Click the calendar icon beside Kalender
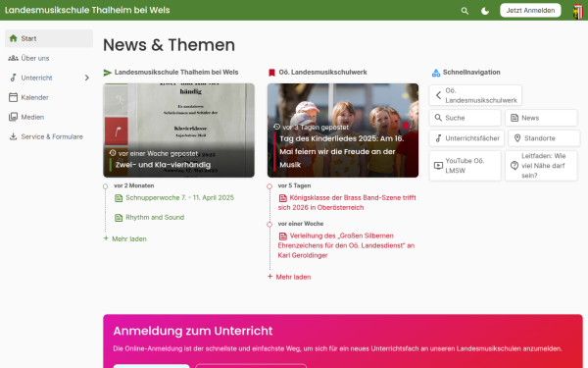 coord(13,97)
